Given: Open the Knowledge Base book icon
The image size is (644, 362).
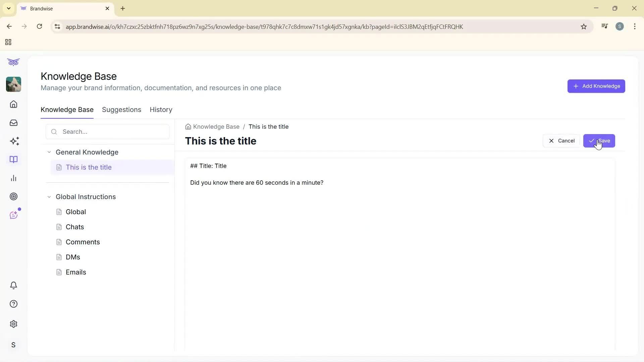Looking at the screenshot, I should [13, 160].
